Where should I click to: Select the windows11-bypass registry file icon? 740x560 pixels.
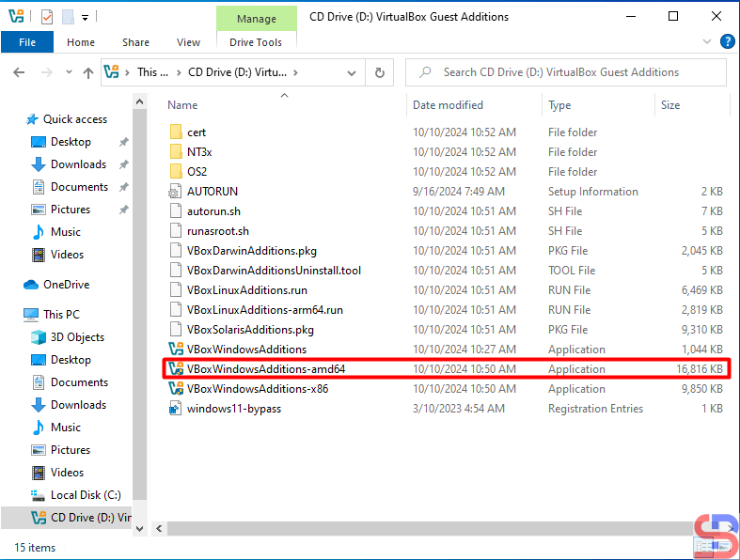click(174, 409)
